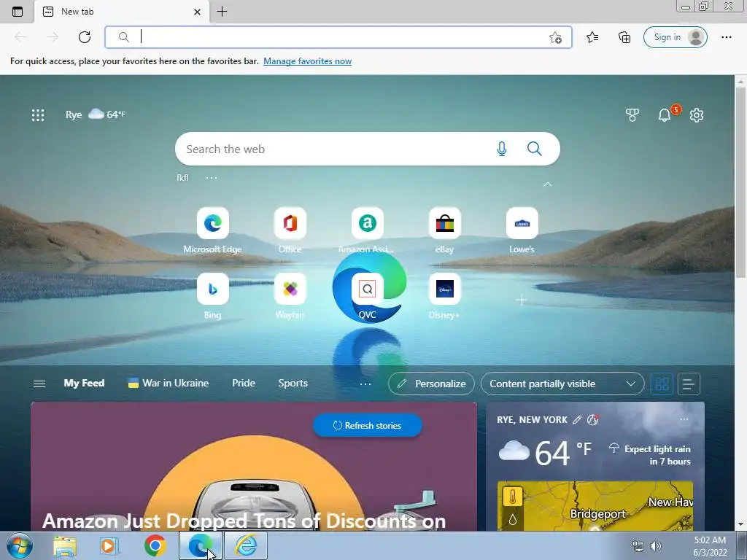Open the notifications bell icon
The image size is (747, 560).
point(664,114)
